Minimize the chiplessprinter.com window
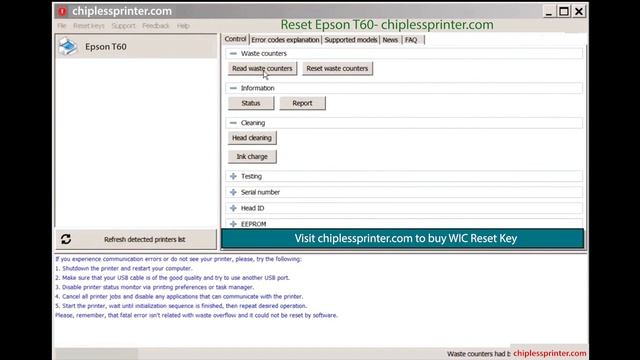 point(549,11)
